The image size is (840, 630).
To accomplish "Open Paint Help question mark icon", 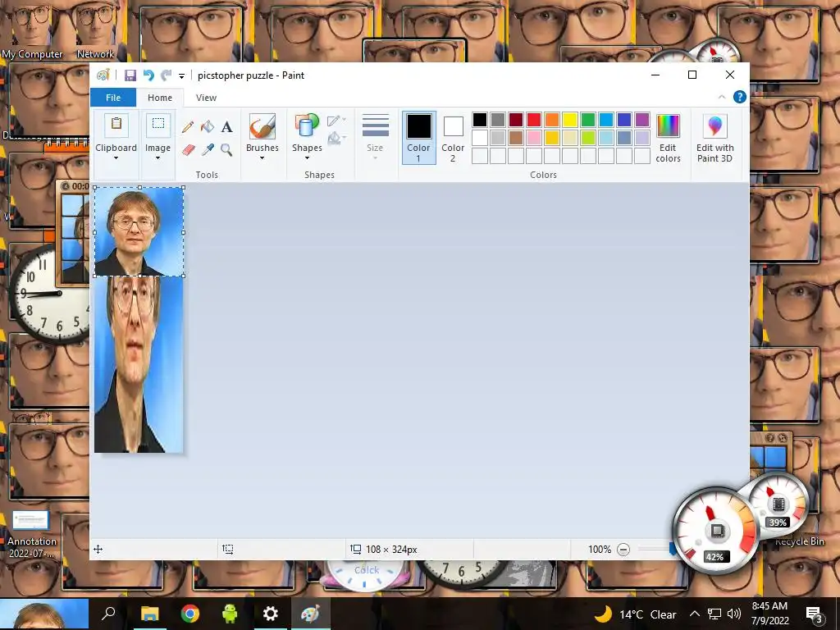I will tap(740, 97).
